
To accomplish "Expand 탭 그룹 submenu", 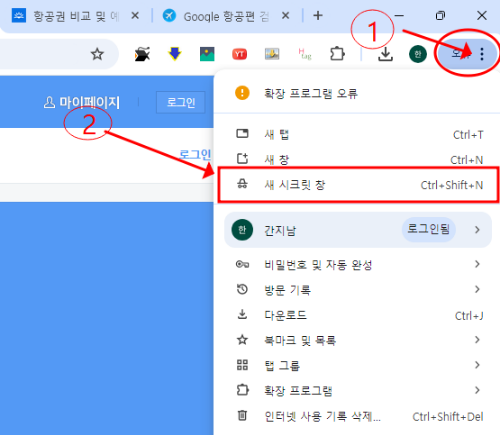I will click(358, 365).
